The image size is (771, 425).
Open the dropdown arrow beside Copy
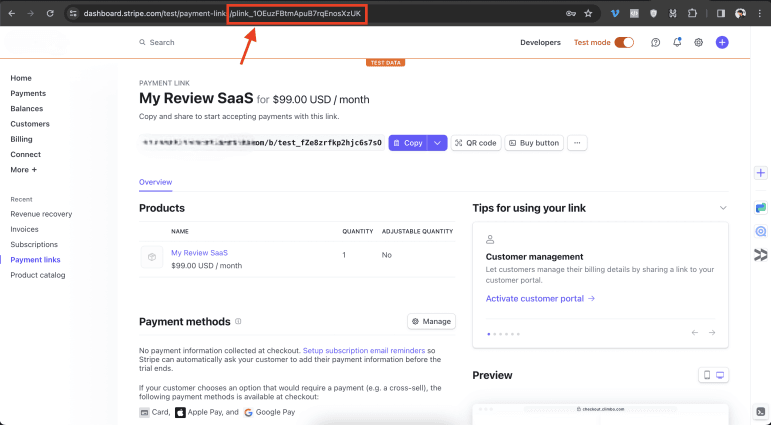tap(437, 143)
